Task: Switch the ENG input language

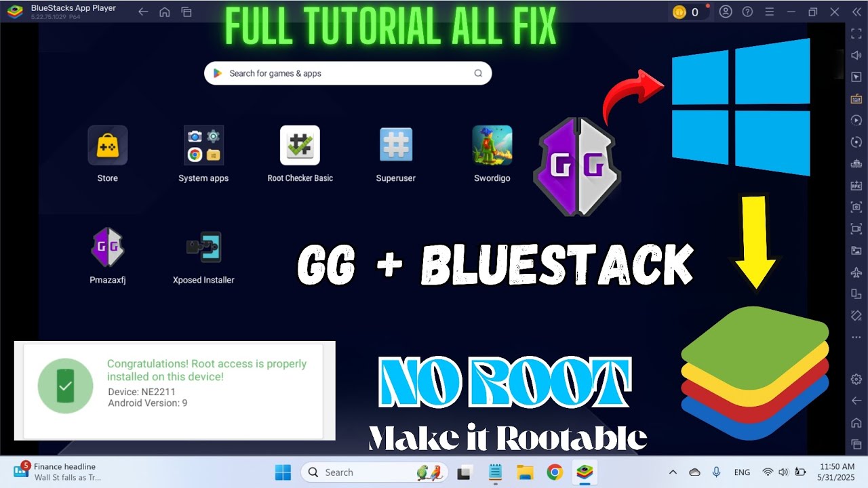Action: click(743, 472)
